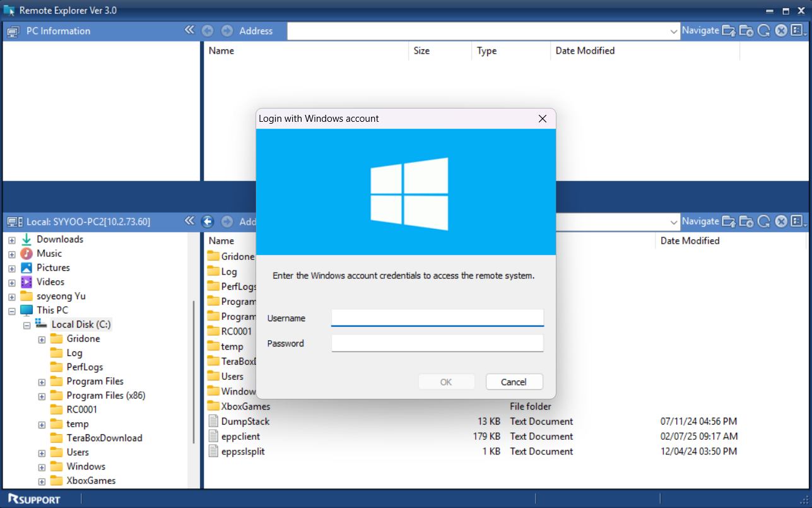Click the local pane Back arrow

pos(208,222)
